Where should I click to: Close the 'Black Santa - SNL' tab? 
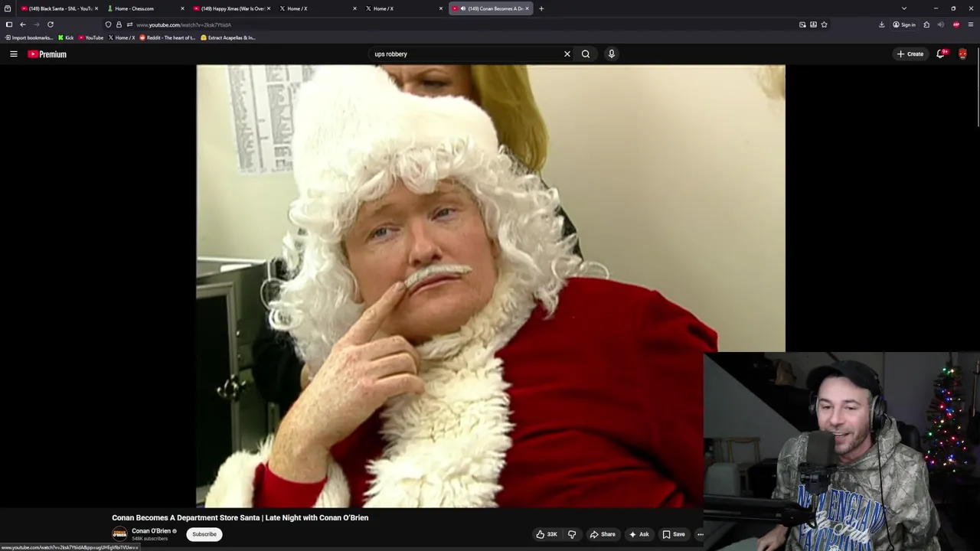(x=96, y=8)
